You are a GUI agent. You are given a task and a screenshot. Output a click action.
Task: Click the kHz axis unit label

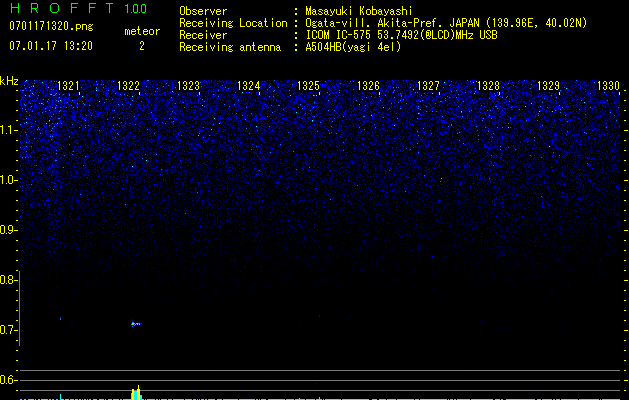[9, 81]
